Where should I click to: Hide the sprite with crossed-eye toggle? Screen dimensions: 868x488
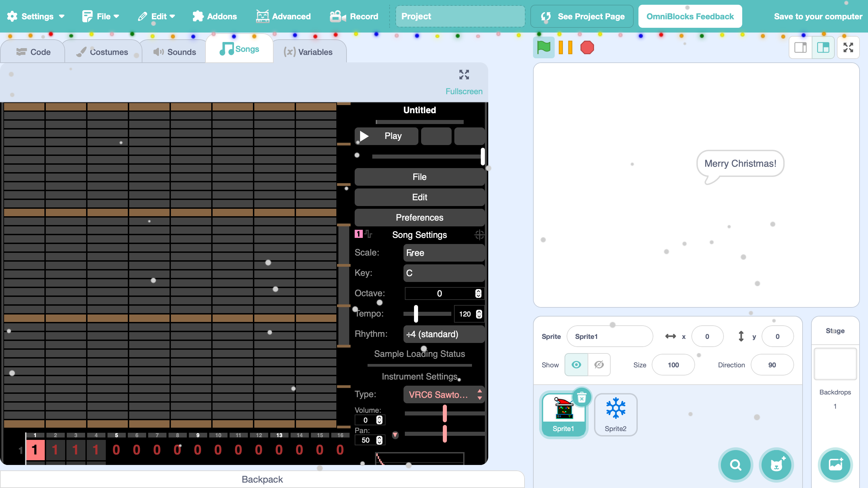(599, 365)
